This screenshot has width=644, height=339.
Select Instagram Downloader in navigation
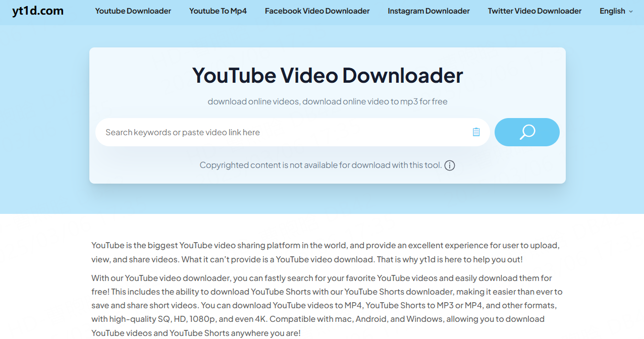pos(429,11)
